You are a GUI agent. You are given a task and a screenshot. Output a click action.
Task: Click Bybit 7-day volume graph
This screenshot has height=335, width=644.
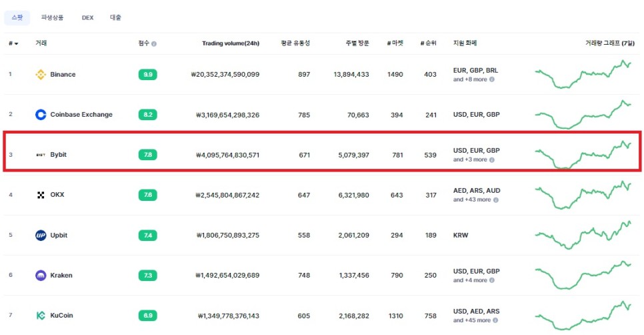tap(583, 155)
